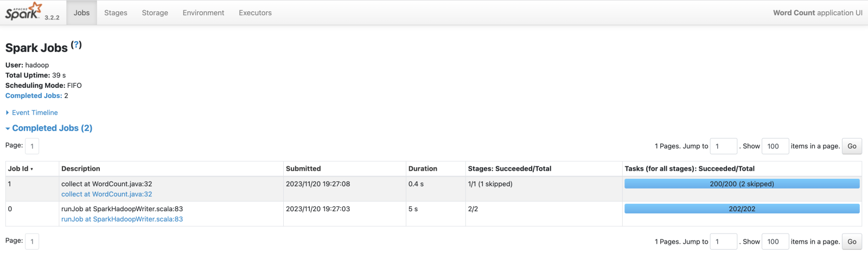Viewport: 868px width, 260px height.
Task: Open the runJob at SparkHadoopWriter.scala:83 link
Action: (x=122, y=219)
